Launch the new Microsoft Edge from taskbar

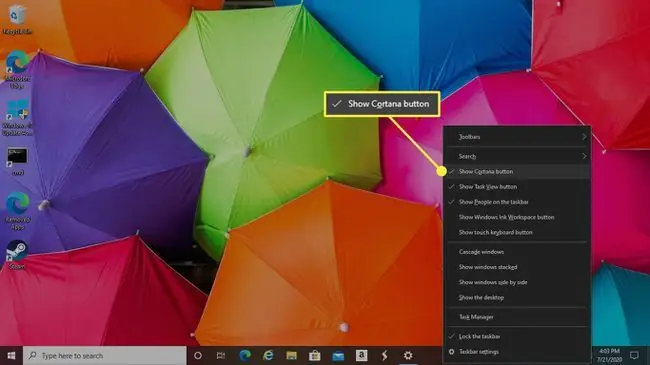[245, 355]
